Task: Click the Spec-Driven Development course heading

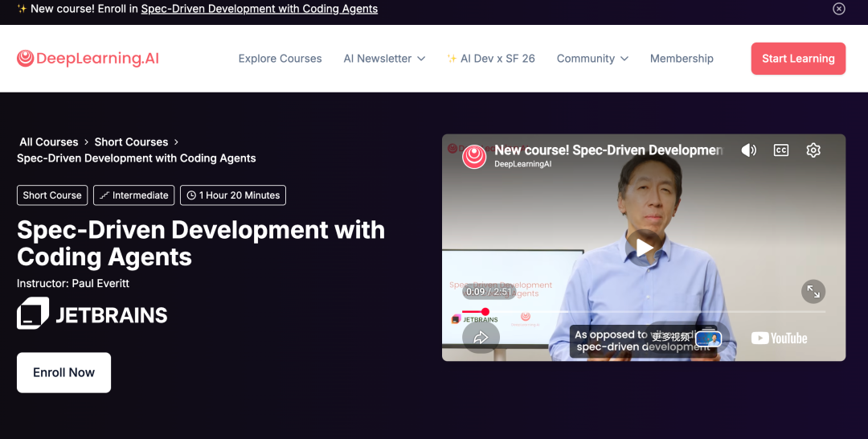Action: click(x=200, y=243)
